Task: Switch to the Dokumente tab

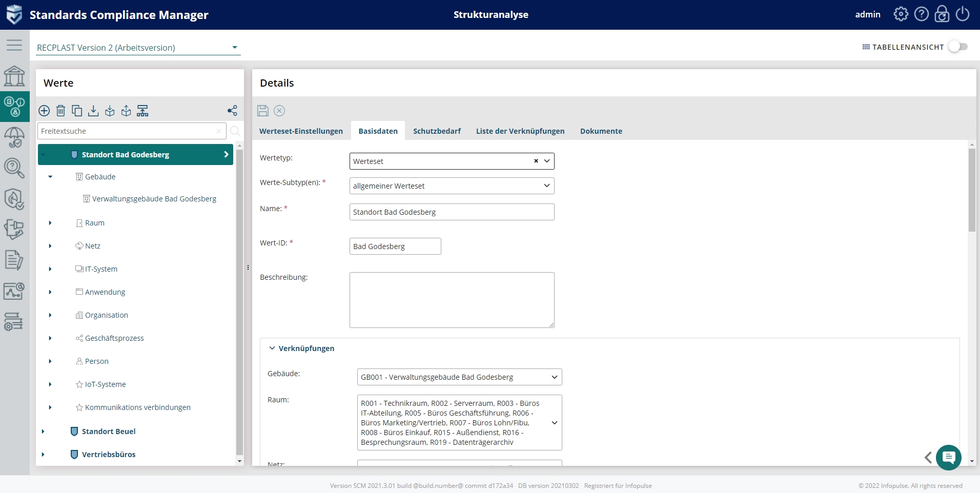Action: tap(601, 131)
